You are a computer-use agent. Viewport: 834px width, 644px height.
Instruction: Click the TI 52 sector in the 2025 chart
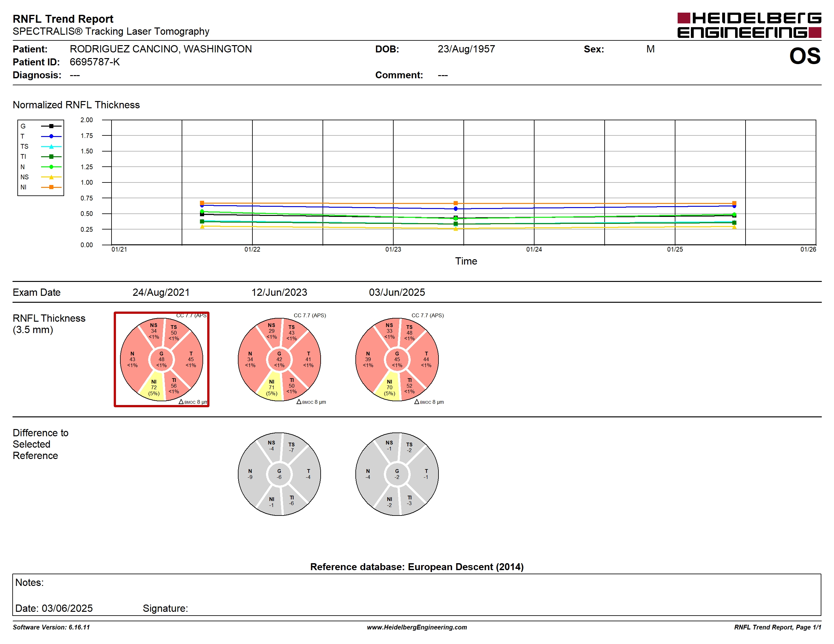pyautogui.click(x=409, y=386)
